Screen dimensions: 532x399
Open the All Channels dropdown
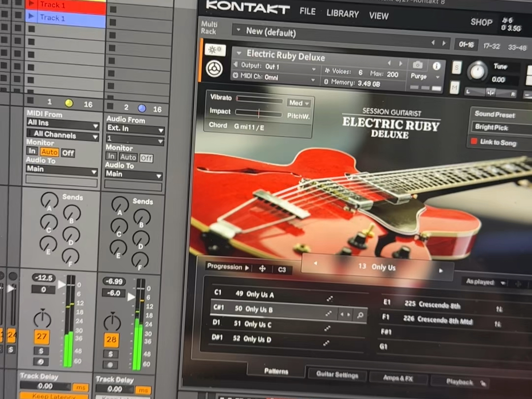pos(63,135)
